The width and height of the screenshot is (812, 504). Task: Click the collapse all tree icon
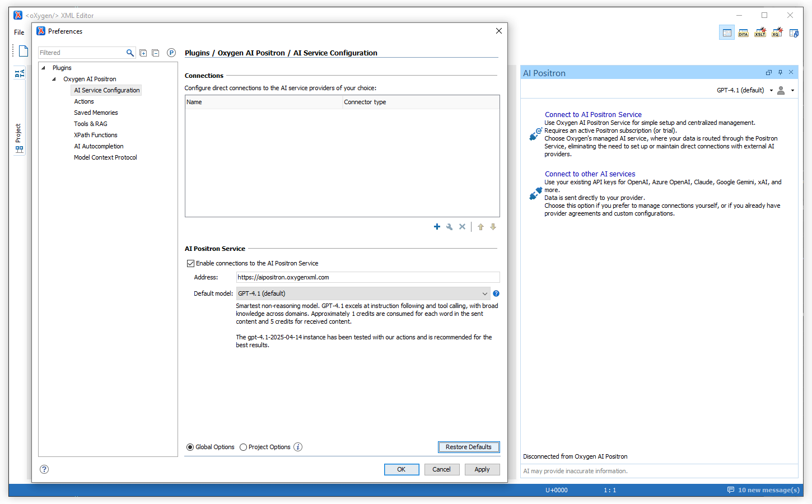click(156, 53)
